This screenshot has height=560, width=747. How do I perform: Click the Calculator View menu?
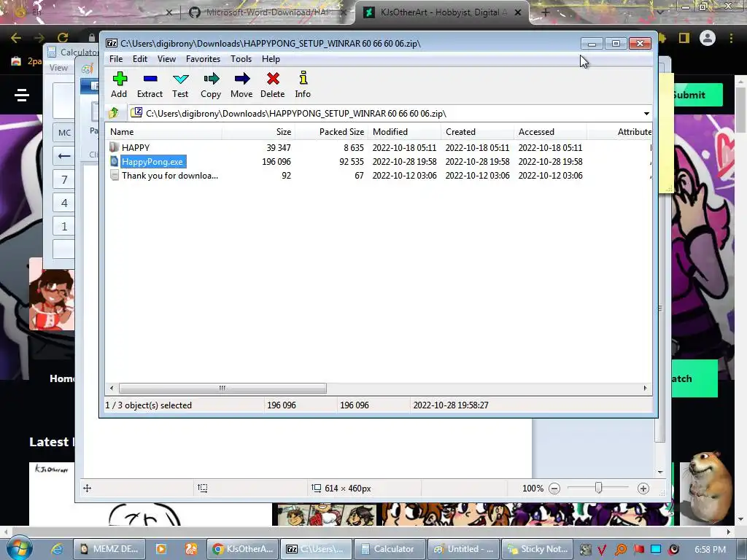pyautogui.click(x=58, y=68)
